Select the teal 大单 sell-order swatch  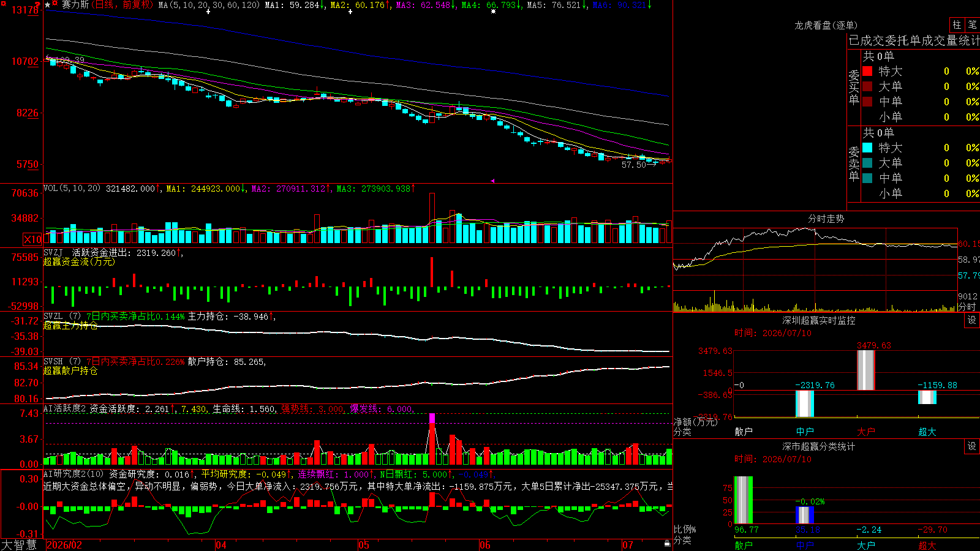click(x=867, y=163)
